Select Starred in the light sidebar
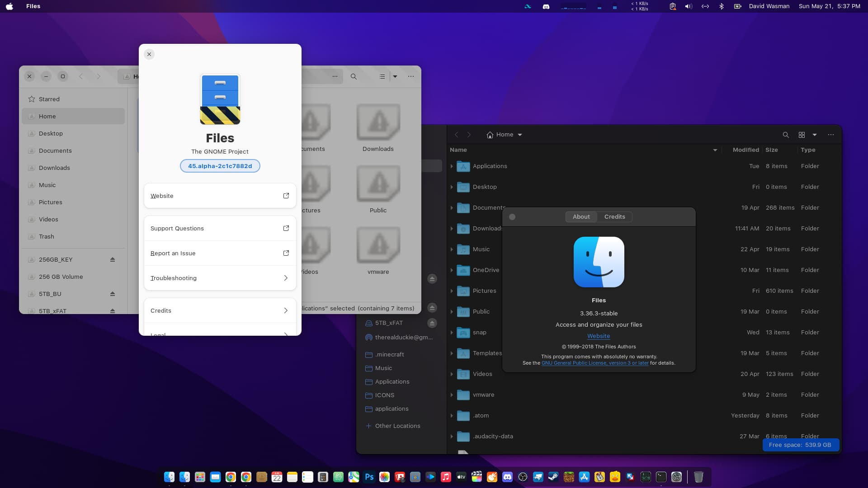The height and width of the screenshot is (488, 868). click(x=49, y=99)
